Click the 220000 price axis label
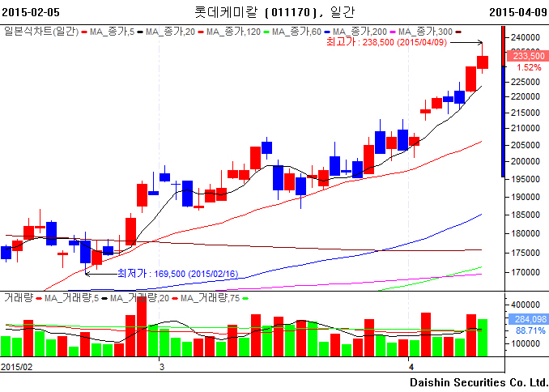549x392 pixels. [x=526, y=97]
